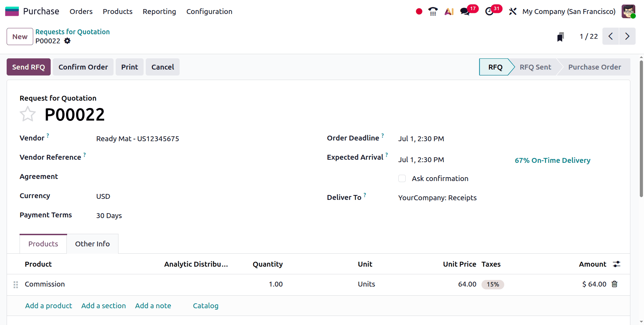This screenshot has width=644, height=325.
Task: Grab the Commission row drag handle
Action: [16, 284]
